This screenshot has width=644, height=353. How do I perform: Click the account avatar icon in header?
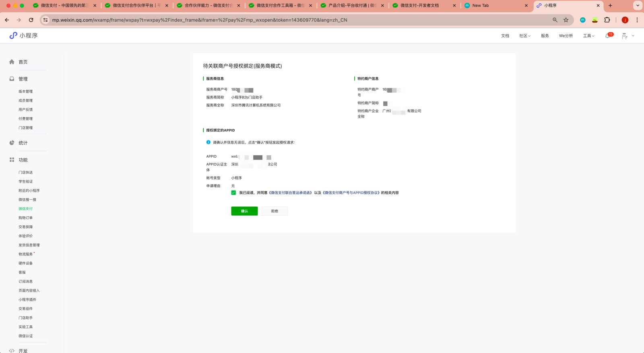tap(624, 36)
